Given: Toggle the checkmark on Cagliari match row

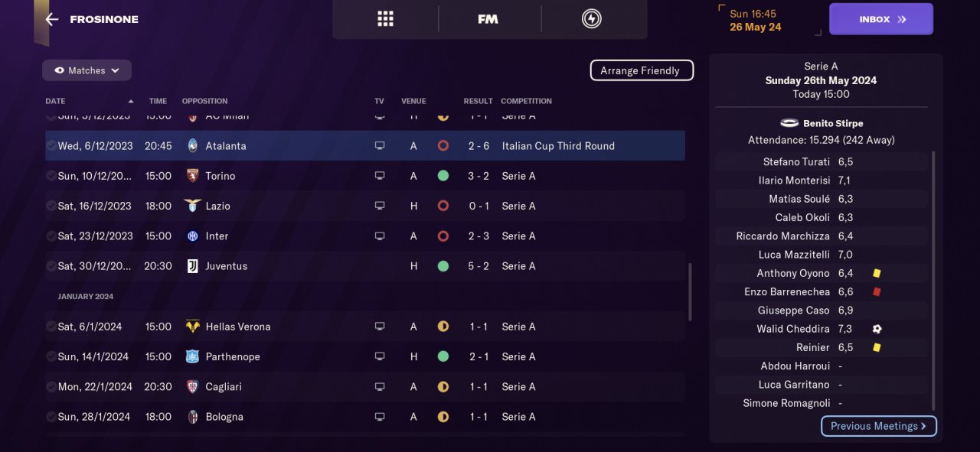Looking at the screenshot, I should tap(51, 387).
